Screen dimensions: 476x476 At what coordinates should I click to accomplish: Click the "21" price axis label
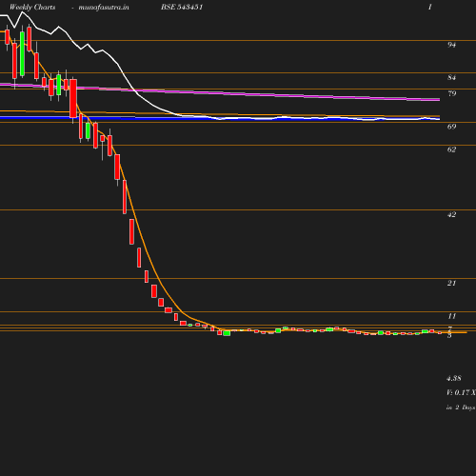451,283
